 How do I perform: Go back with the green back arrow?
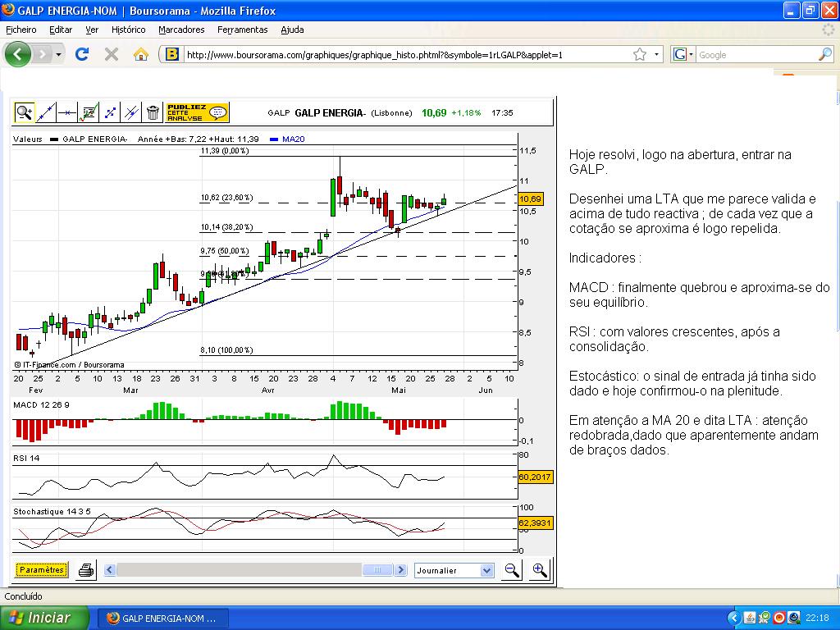[18, 54]
